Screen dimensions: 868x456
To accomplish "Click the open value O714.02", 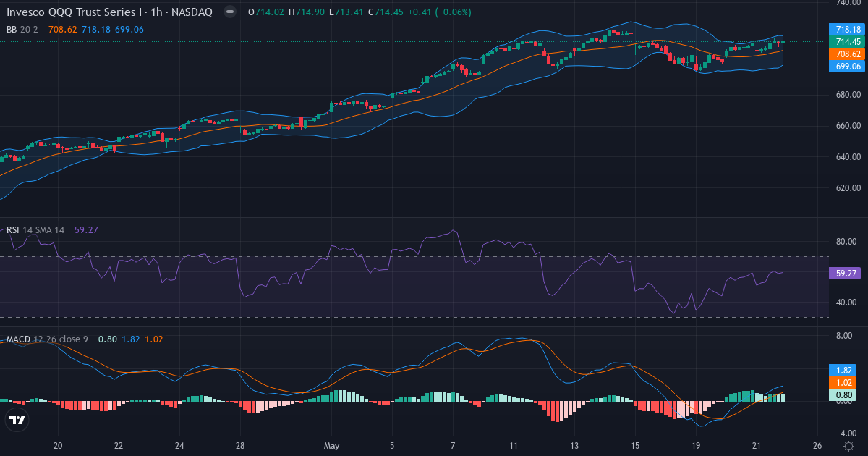I will click(x=265, y=12).
